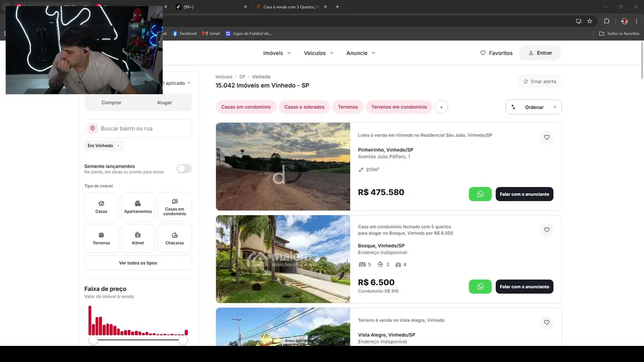Click the Entrar login button
The width and height of the screenshot is (644, 362).
[540, 53]
